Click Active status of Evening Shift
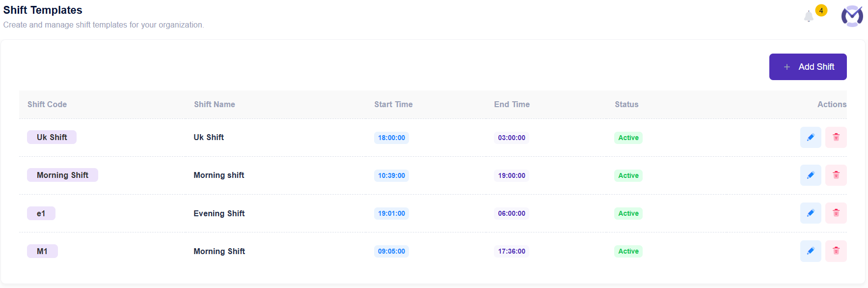868x288 pixels. 628,213
